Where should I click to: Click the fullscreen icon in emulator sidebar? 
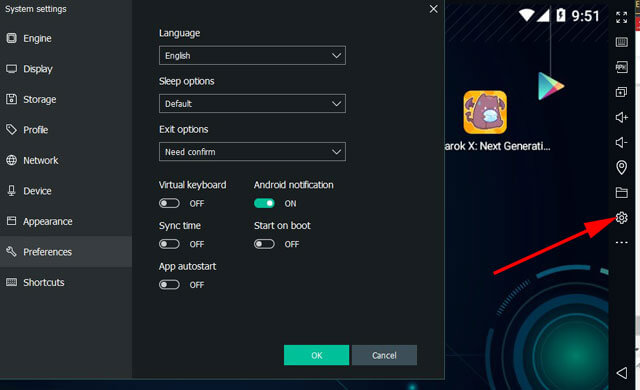(x=621, y=17)
